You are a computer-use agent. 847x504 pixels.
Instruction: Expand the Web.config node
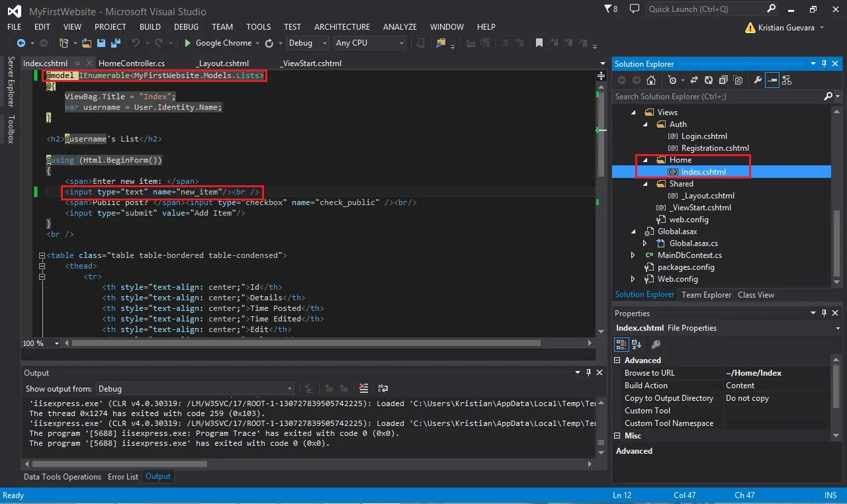[x=634, y=279]
